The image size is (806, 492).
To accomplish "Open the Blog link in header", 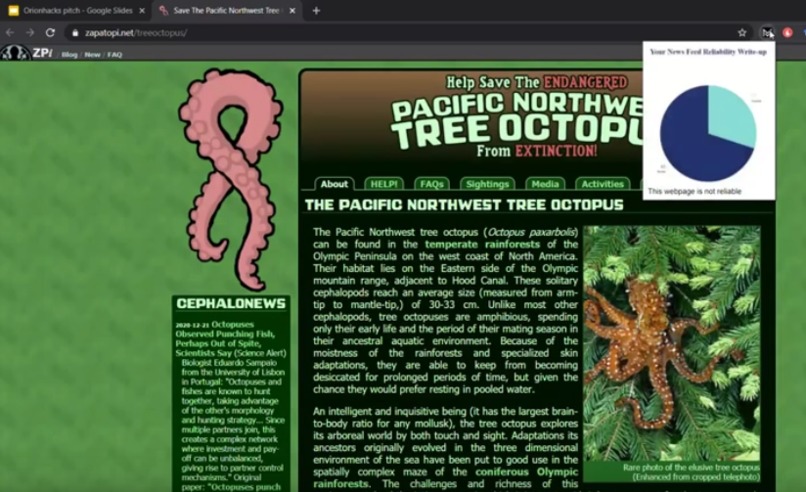I will (69, 54).
